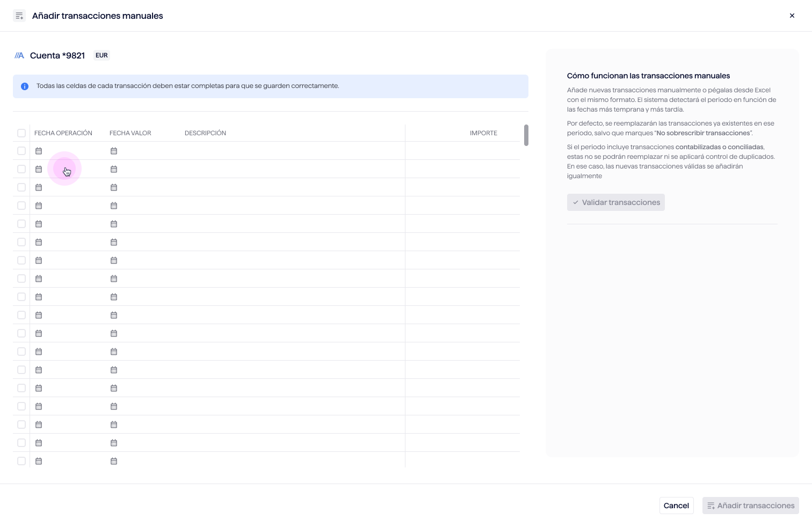Click the table's vertical scrollbar thumb

(x=526, y=135)
